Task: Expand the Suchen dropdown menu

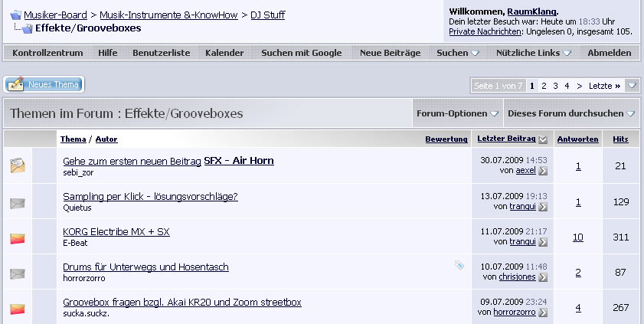Action: click(x=476, y=53)
